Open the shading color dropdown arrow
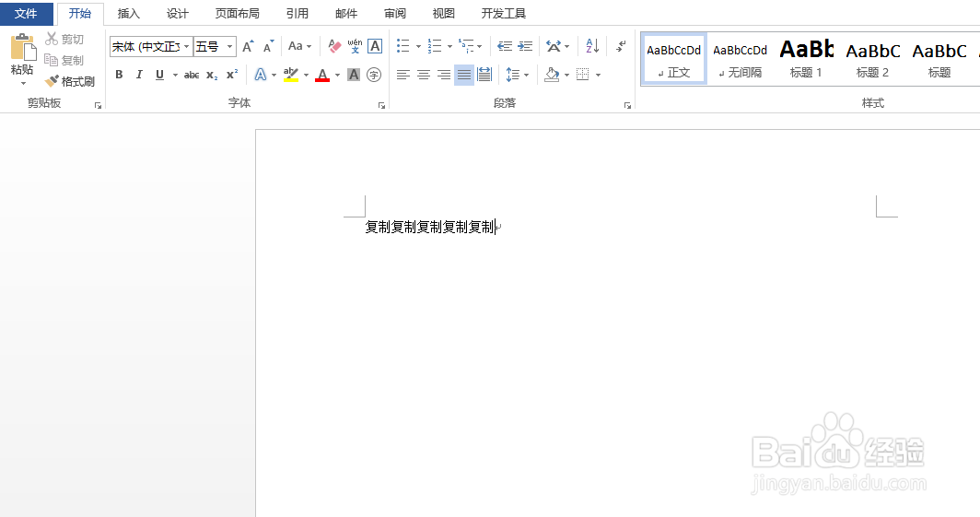 (566, 75)
